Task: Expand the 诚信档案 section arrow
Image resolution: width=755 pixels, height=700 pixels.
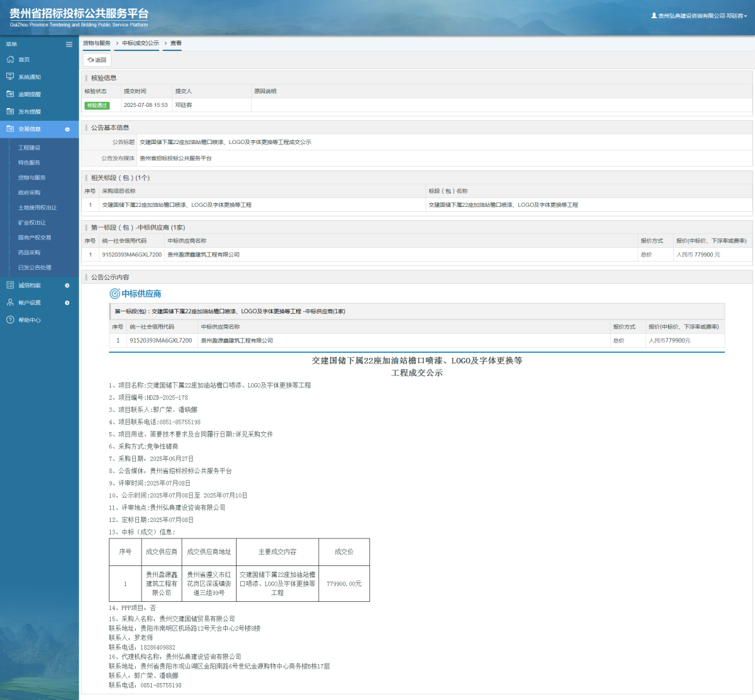Action: (x=67, y=286)
